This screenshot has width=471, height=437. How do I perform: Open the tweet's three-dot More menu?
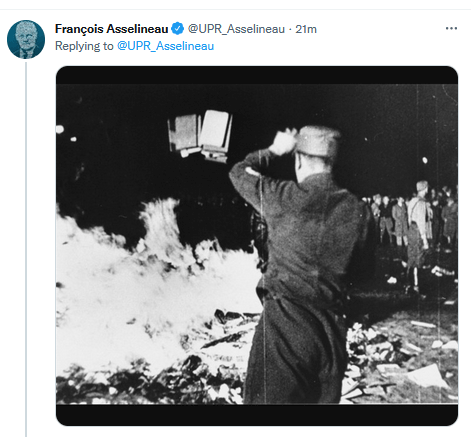tap(451, 28)
